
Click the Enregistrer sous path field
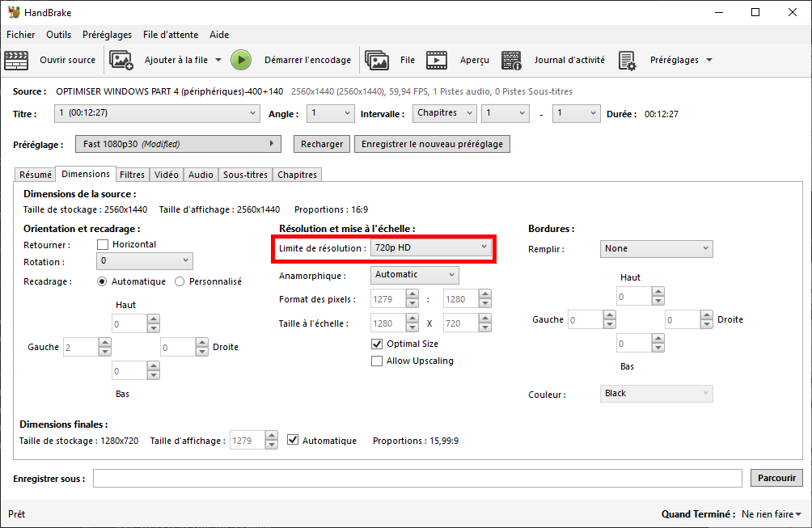coord(417,478)
